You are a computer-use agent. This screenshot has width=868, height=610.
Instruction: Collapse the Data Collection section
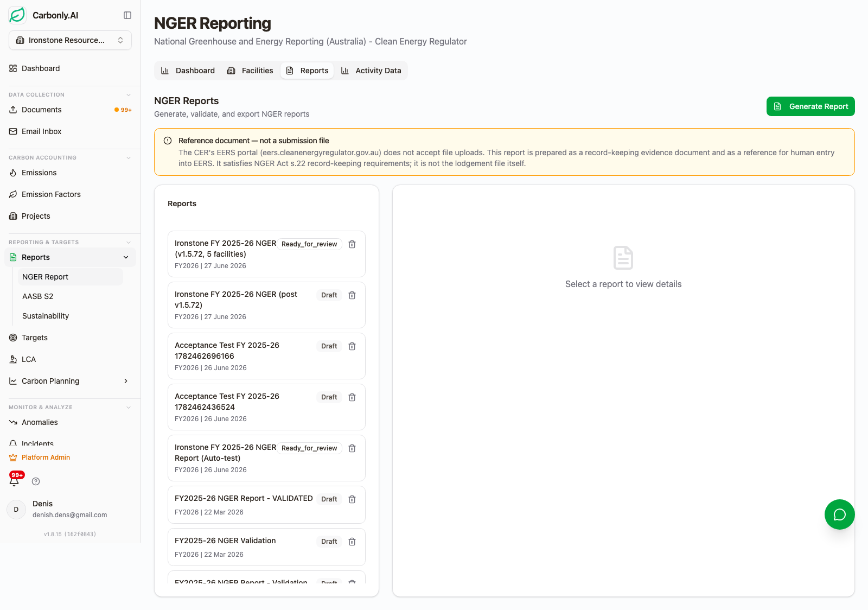pyautogui.click(x=129, y=94)
